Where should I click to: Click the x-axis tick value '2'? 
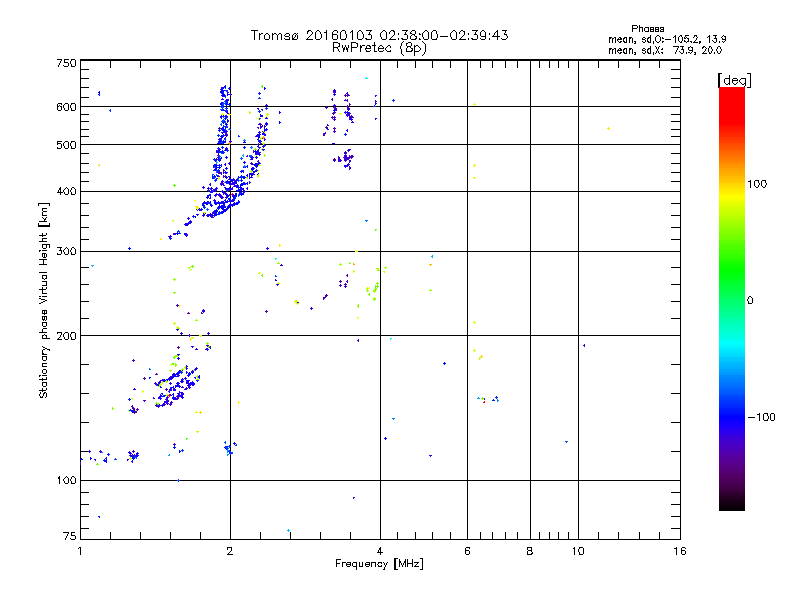pos(230,551)
